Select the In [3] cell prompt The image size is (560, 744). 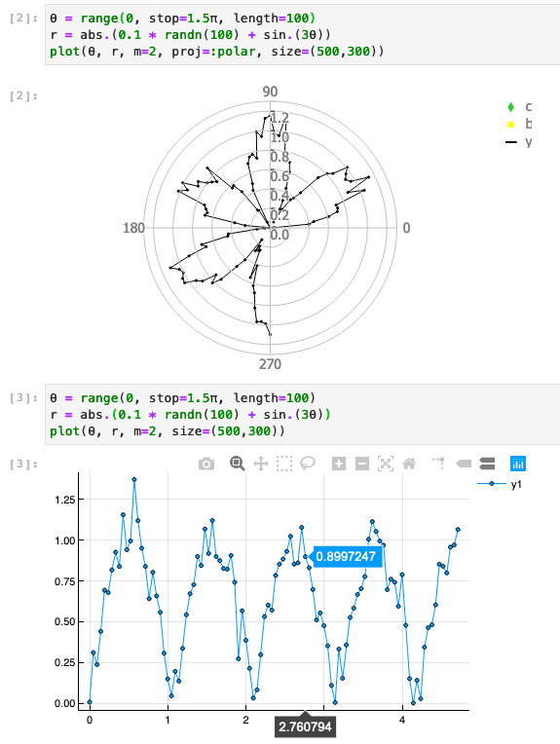click(23, 398)
